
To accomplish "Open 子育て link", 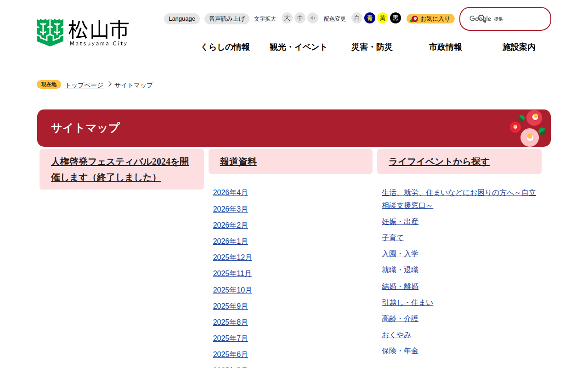I will [393, 238].
